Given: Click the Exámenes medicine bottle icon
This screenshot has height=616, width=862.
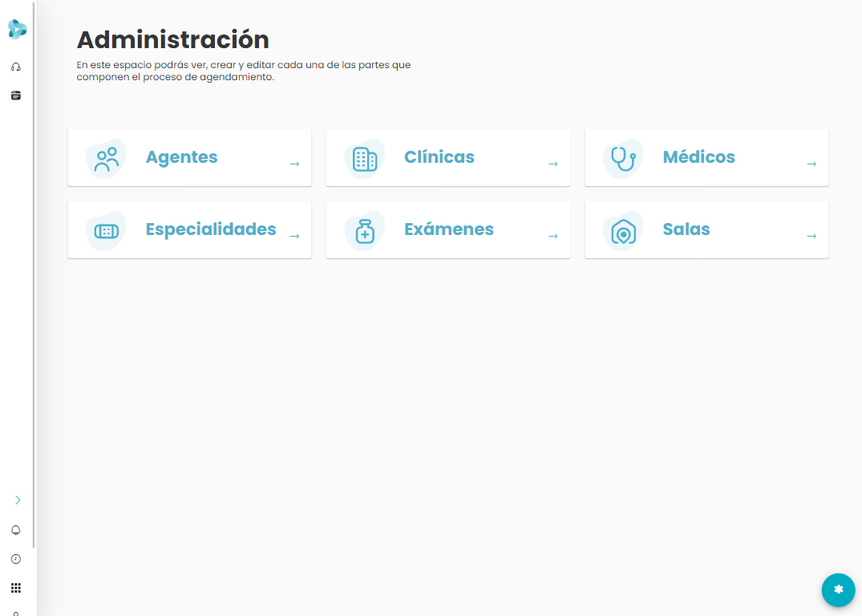Looking at the screenshot, I should tap(365, 231).
